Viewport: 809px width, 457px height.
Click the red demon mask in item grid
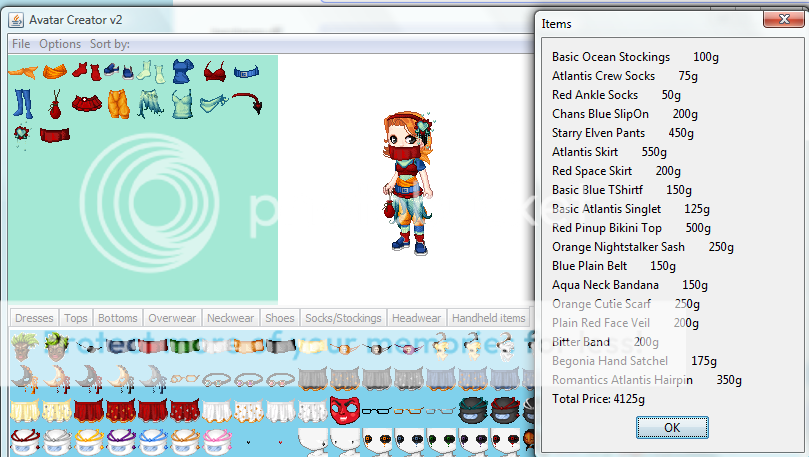pyautogui.click(x=343, y=409)
